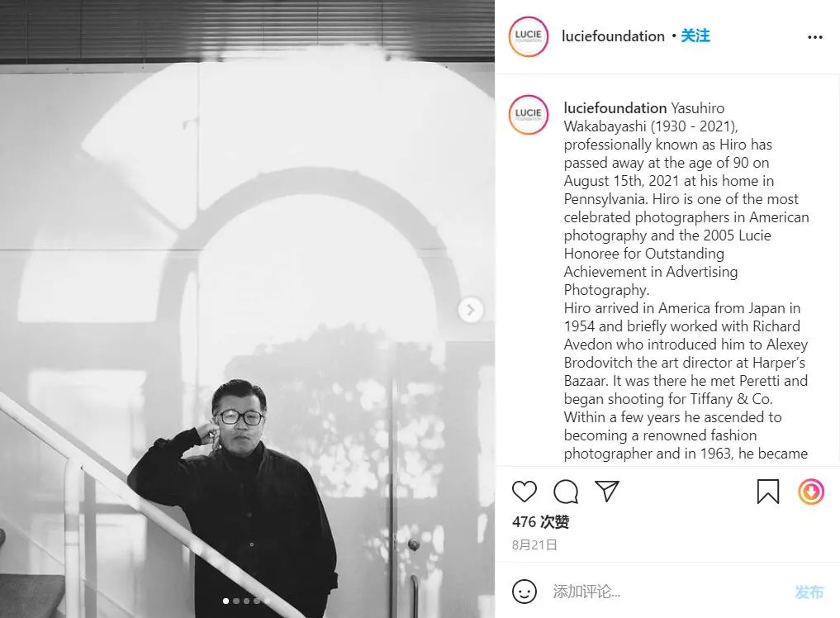This screenshot has width=840, height=618.
Task: Open the three-dot more options menu
Action: [x=815, y=37]
